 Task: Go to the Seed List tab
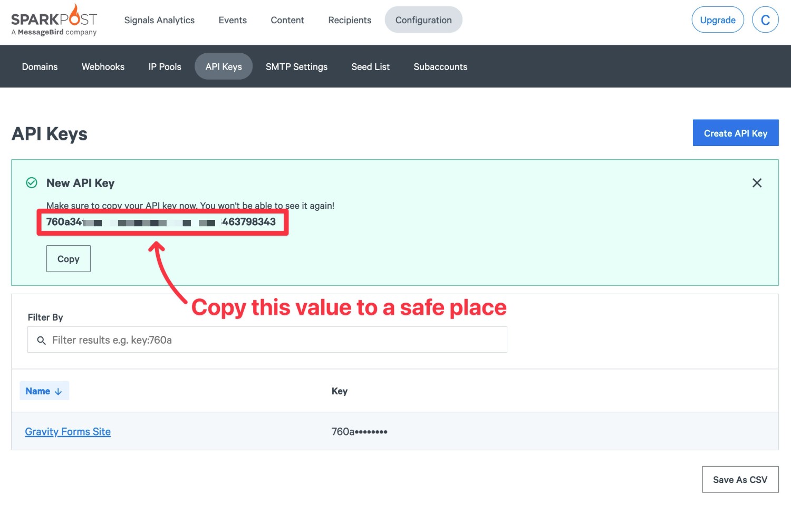pyautogui.click(x=370, y=67)
